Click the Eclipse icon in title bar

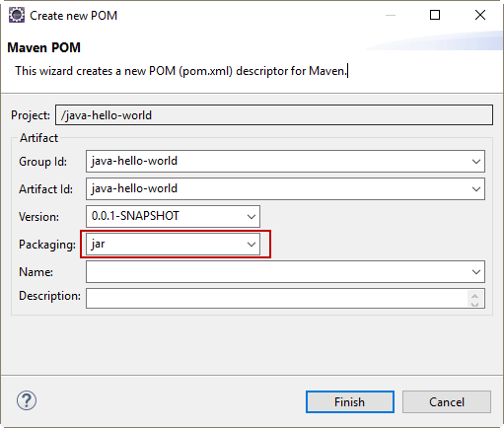[x=17, y=15]
